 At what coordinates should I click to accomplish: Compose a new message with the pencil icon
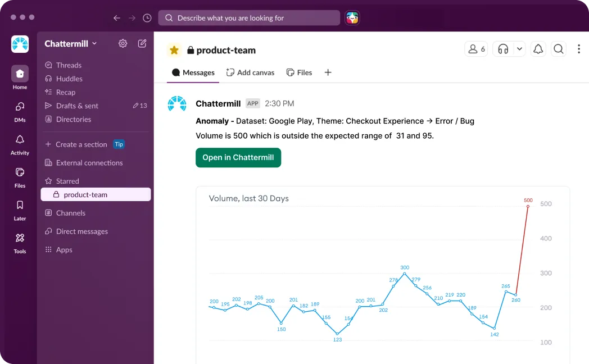(x=142, y=43)
